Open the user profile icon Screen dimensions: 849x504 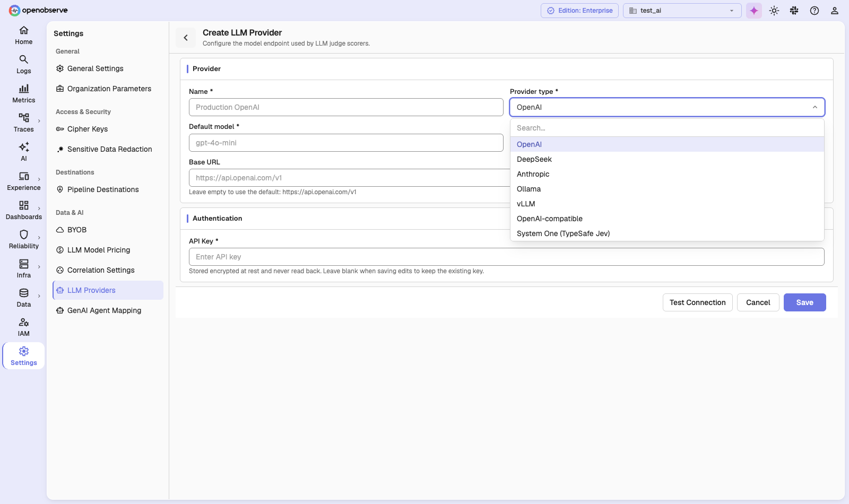pos(835,11)
